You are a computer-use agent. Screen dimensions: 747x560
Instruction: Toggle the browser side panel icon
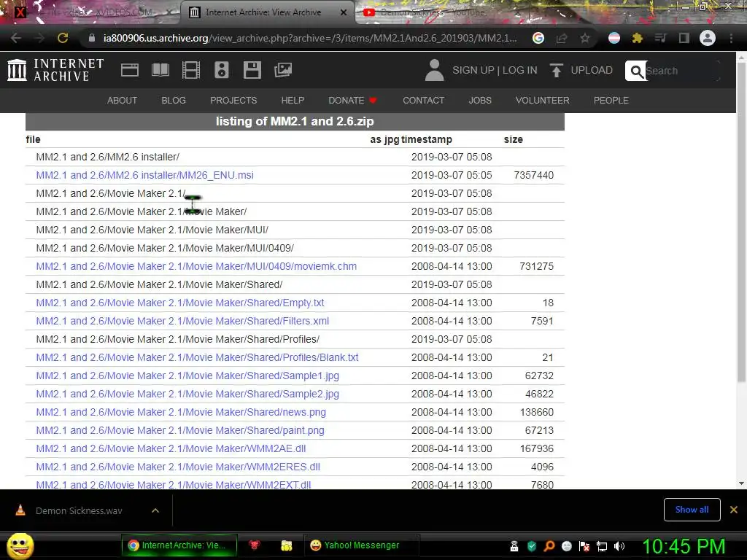[684, 38]
